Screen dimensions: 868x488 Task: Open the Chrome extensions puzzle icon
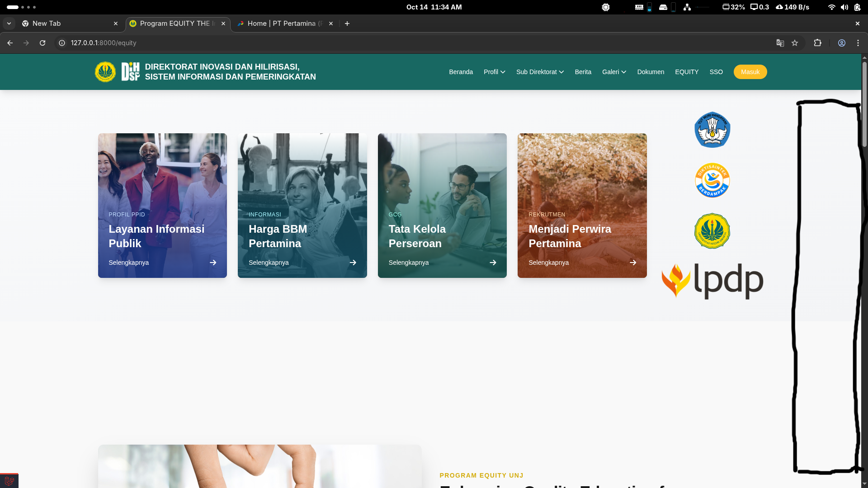click(x=817, y=43)
